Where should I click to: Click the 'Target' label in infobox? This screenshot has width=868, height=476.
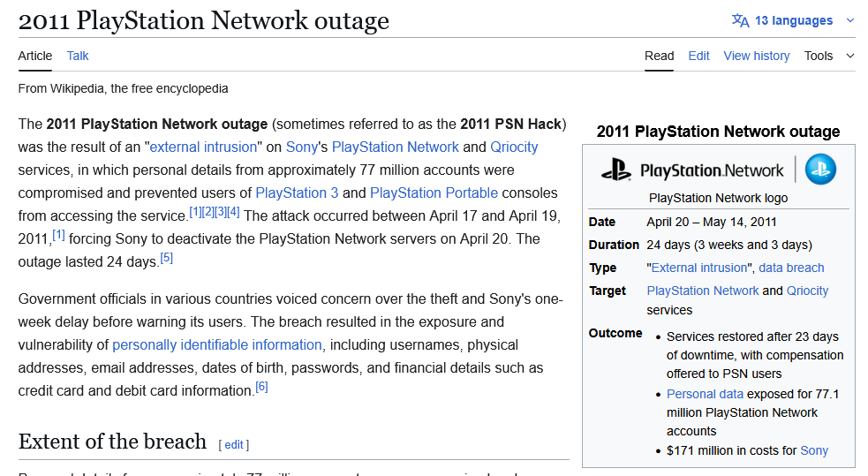point(608,291)
